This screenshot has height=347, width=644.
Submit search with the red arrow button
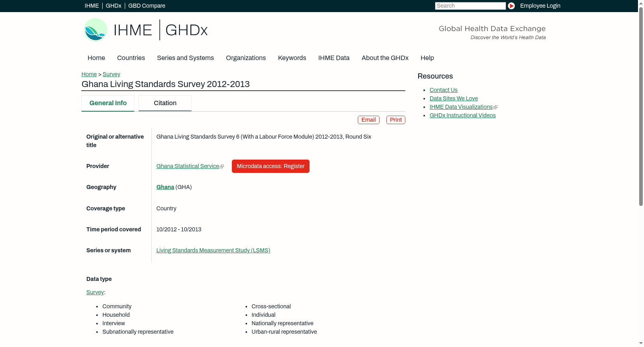[511, 6]
